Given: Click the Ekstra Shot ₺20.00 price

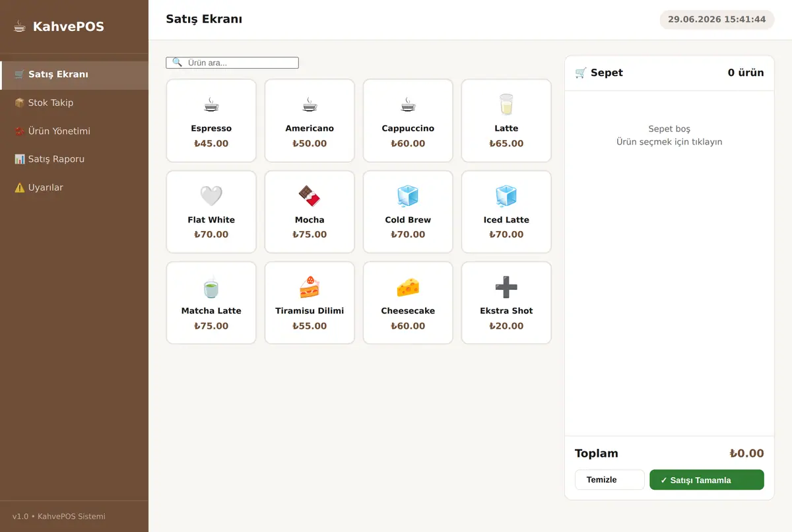Looking at the screenshot, I should point(506,326).
